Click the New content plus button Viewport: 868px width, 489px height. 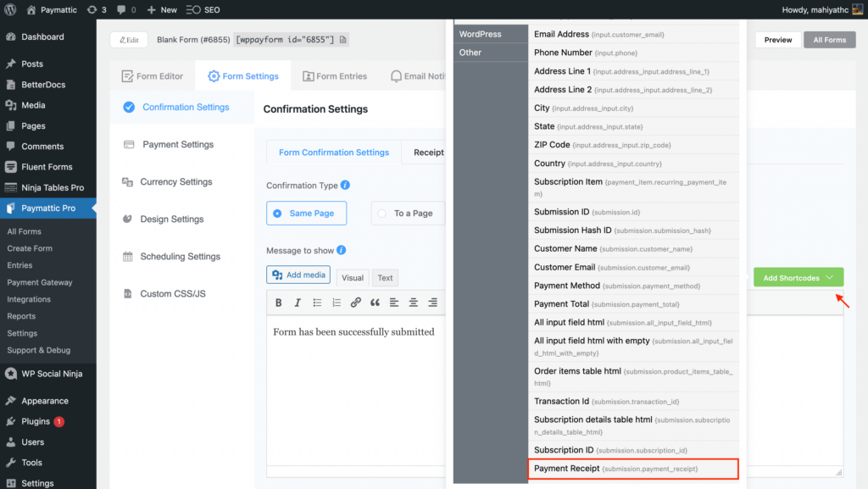coord(162,10)
